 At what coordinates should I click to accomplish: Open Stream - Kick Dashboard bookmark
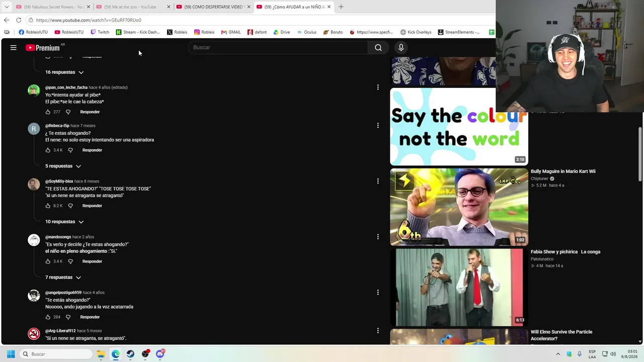(x=138, y=32)
